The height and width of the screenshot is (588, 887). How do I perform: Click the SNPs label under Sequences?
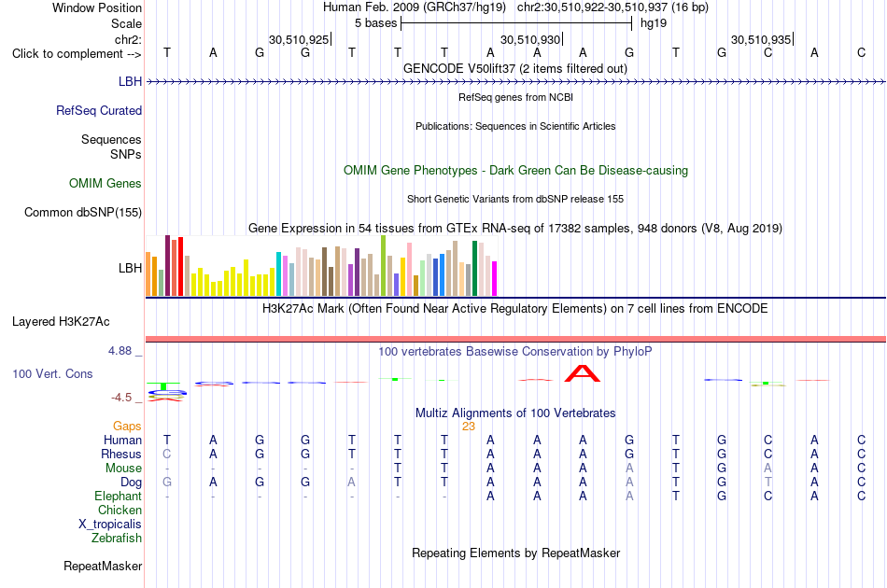[126, 154]
